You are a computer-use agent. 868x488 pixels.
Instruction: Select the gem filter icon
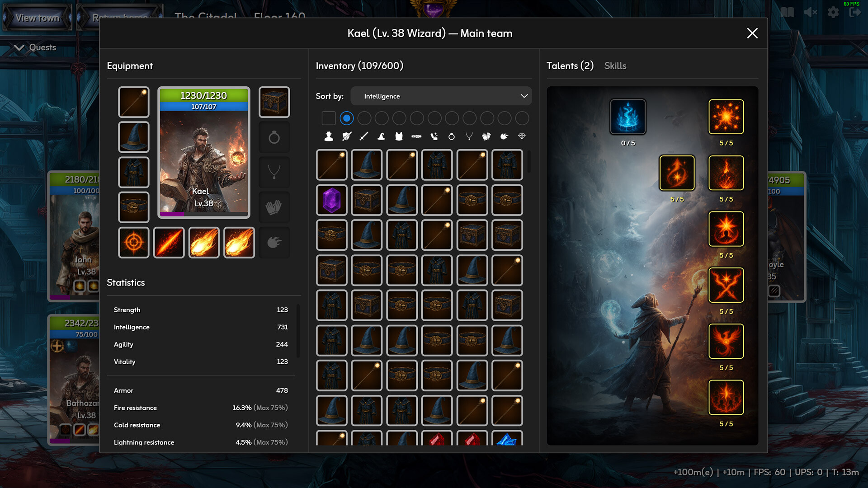point(522,136)
